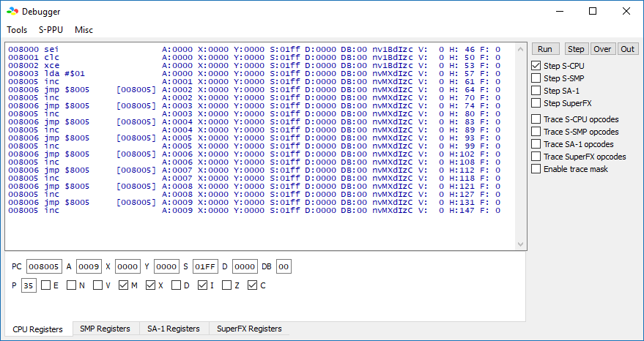This screenshot has height=341, width=644.
Task: Toggle the N flag checkbox
Action: [72, 285]
